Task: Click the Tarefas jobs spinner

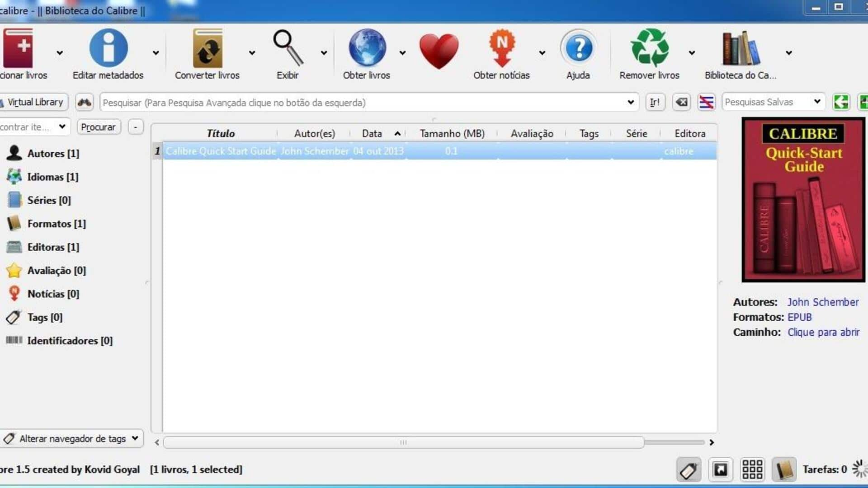Action: 859,469
